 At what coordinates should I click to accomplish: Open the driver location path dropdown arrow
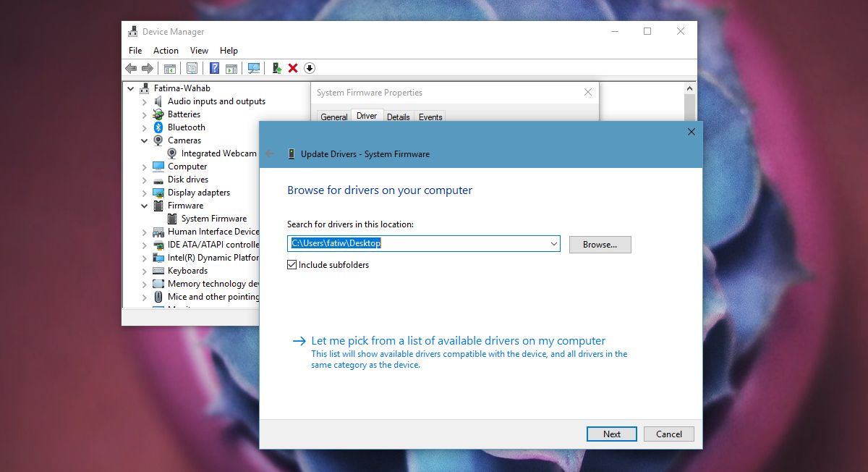tap(554, 244)
